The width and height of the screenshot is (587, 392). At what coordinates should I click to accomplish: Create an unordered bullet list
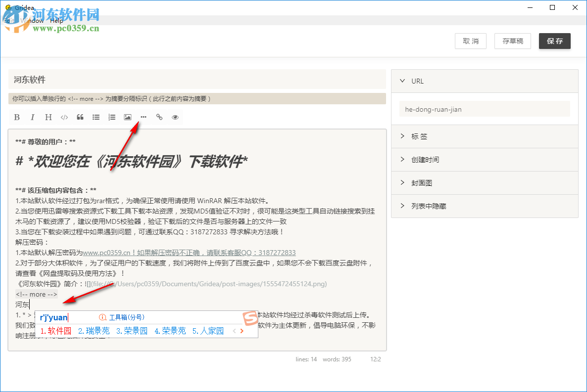tap(96, 118)
